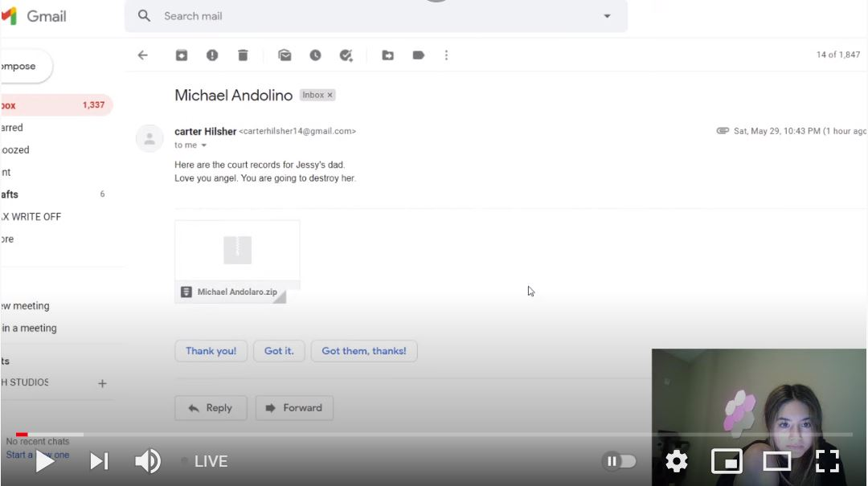This screenshot has height=486, width=868.
Task: Open the Labels tag icon
Action: click(419, 55)
